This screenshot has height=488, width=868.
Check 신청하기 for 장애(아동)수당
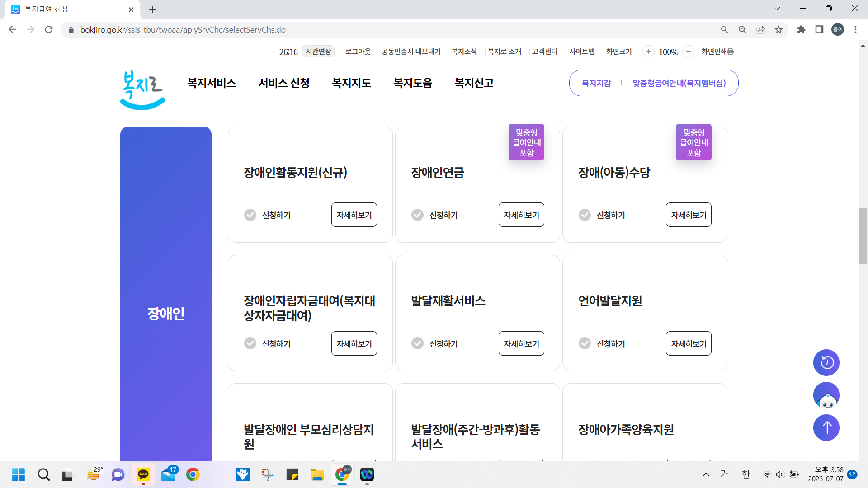585,215
